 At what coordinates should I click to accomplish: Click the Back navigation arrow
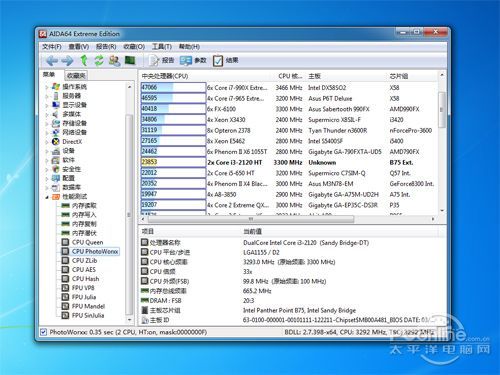tap(51, 61)
